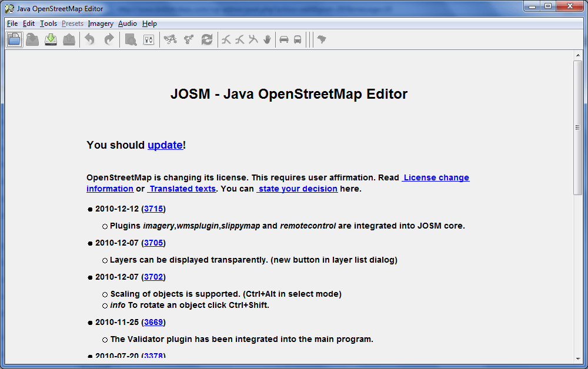Open the Presets menu
Screen dimensions: 588x369
pos(72,24)
